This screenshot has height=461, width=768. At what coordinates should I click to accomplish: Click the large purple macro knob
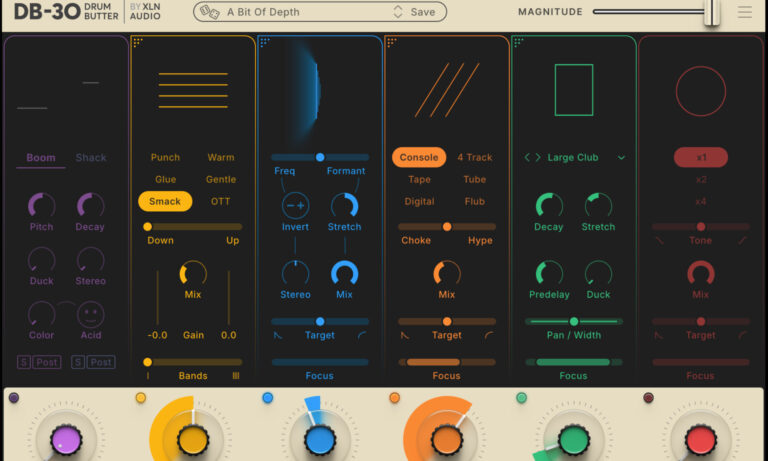click(66, 440)
